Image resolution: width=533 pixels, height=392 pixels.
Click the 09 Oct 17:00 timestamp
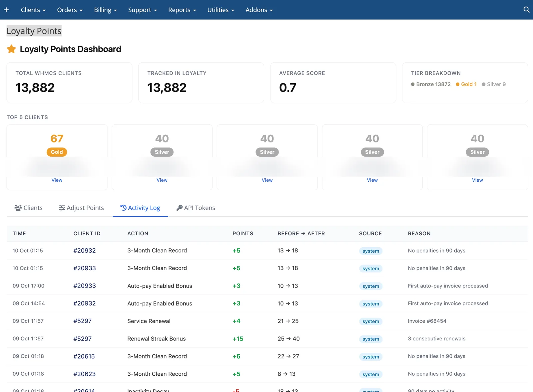click(x=29, y=286)
